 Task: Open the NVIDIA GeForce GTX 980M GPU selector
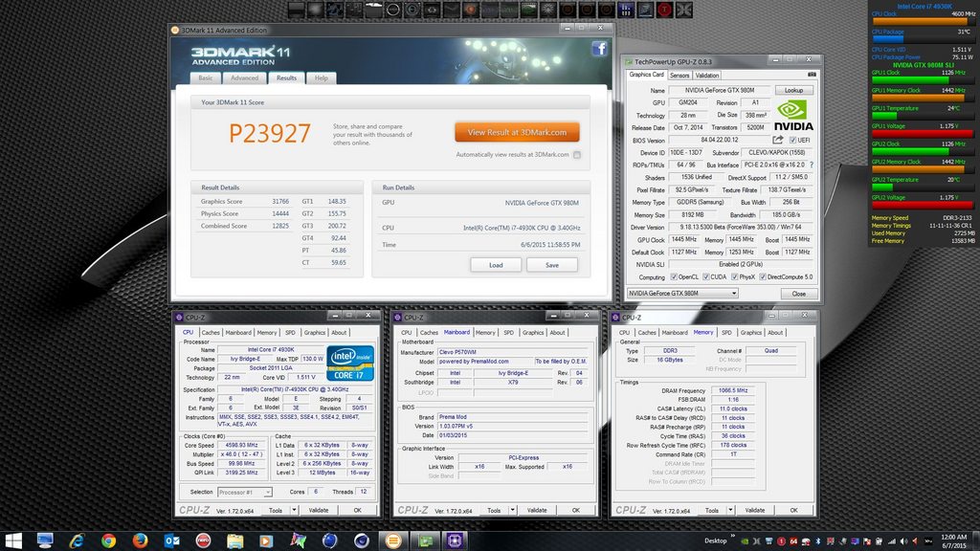pyautogui.click(x=682, y=293)
